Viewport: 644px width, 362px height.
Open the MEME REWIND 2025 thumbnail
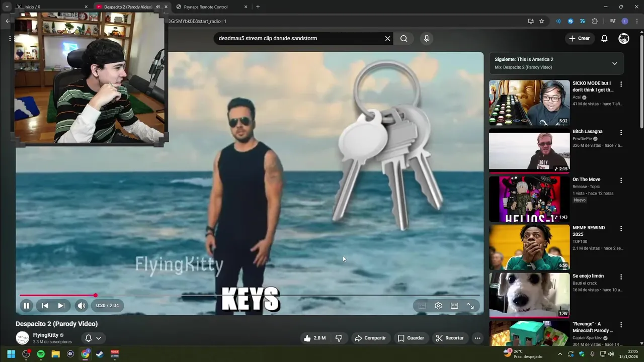[x=529, y=247]
